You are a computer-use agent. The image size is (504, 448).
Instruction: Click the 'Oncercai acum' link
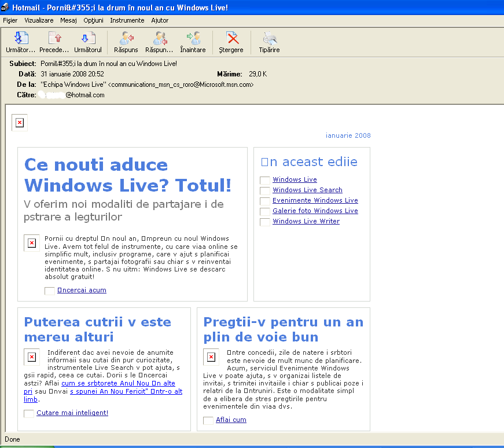pyautogui.click(x=82, y=290)
